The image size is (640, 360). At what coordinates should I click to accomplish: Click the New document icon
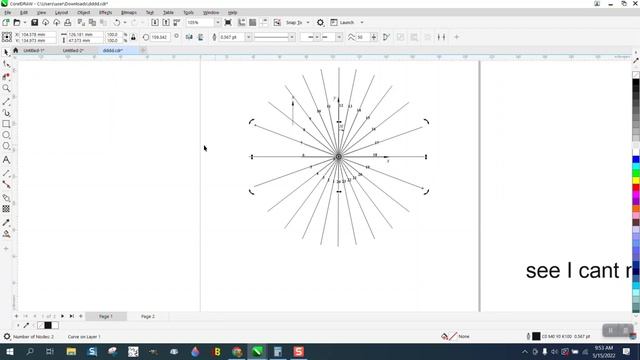6,22
